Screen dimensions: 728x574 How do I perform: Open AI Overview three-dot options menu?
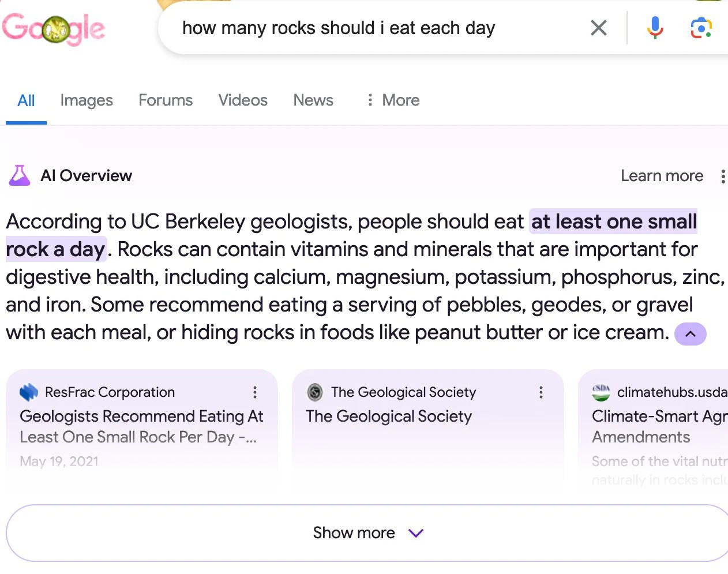coord(722,176)
